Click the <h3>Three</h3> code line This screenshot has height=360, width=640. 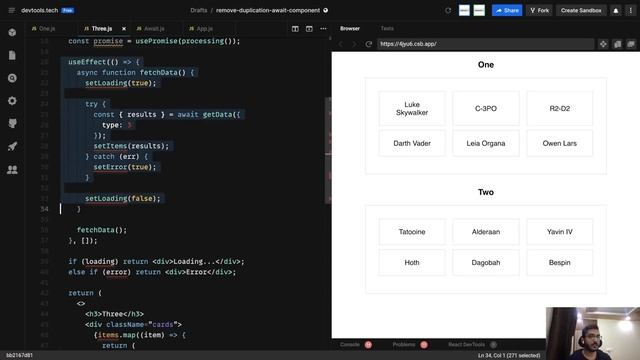pos(114,314)
